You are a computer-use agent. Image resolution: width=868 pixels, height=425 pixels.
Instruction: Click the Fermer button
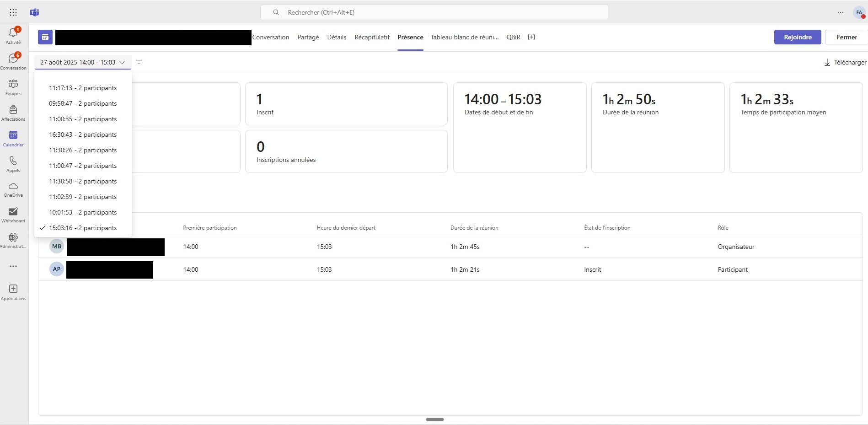tap(847, 37)
